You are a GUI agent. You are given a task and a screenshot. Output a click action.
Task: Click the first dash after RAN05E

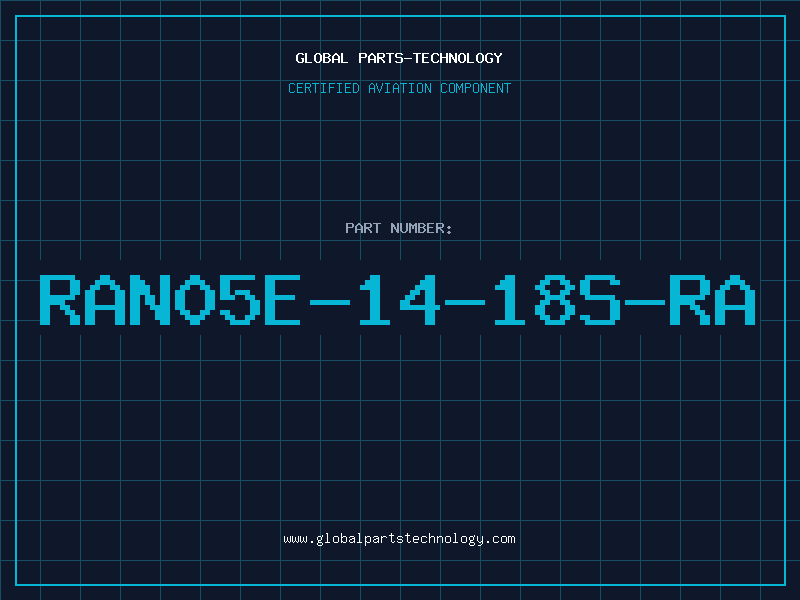(330, 302)
